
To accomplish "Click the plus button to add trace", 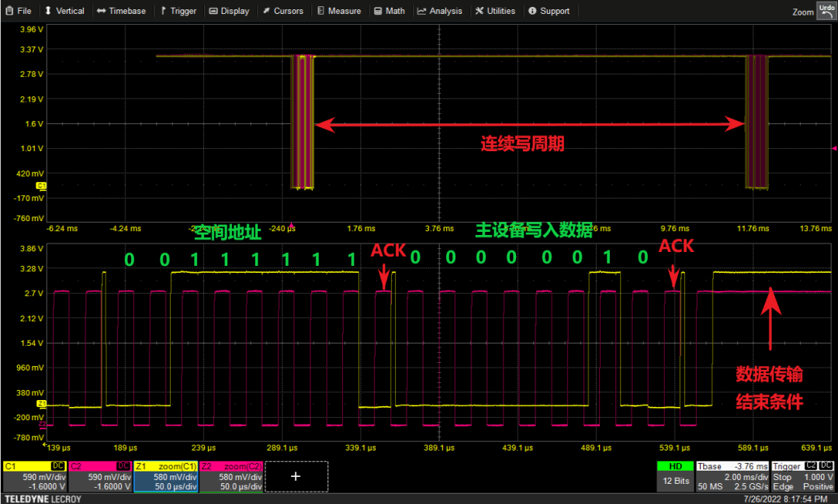I will (x=296, y=476).
